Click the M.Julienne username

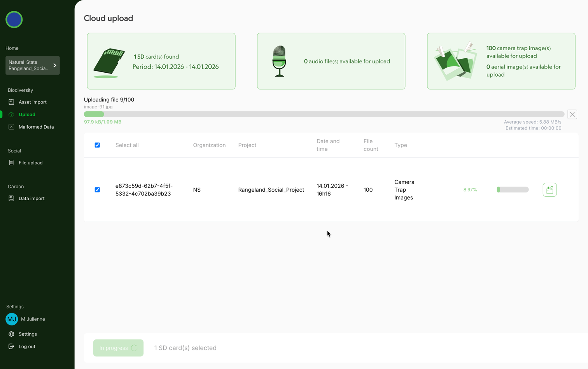33,319
